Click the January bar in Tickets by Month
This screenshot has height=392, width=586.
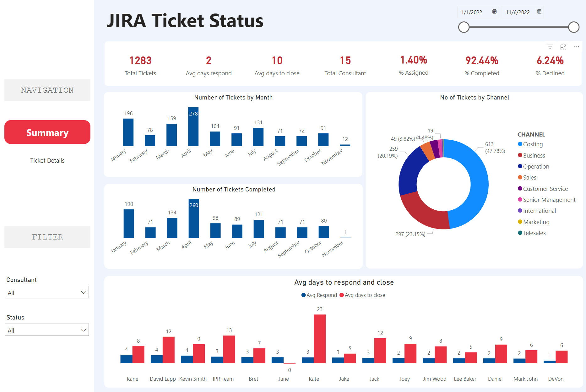pos(128,132)
